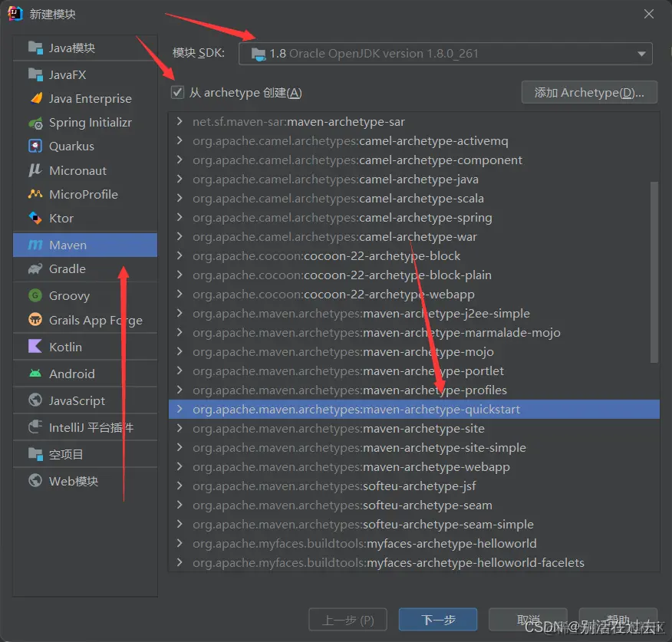Viewport: 672px width, 642px height.
Task: Click the Grails App Forge icon
Action: pyautogui.click(x=35, y=319)
